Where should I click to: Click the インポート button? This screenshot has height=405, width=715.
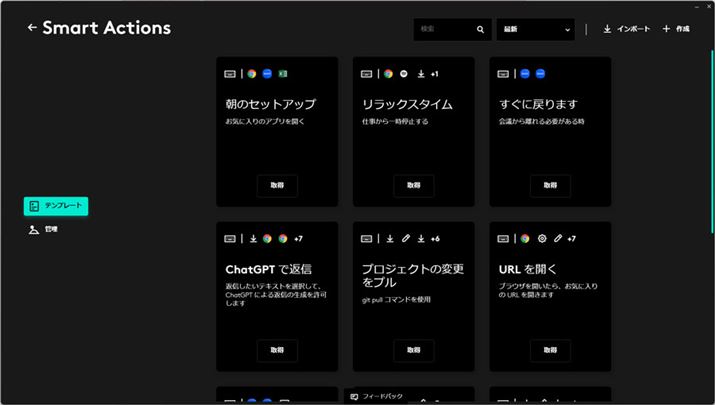tap(626, 29)
